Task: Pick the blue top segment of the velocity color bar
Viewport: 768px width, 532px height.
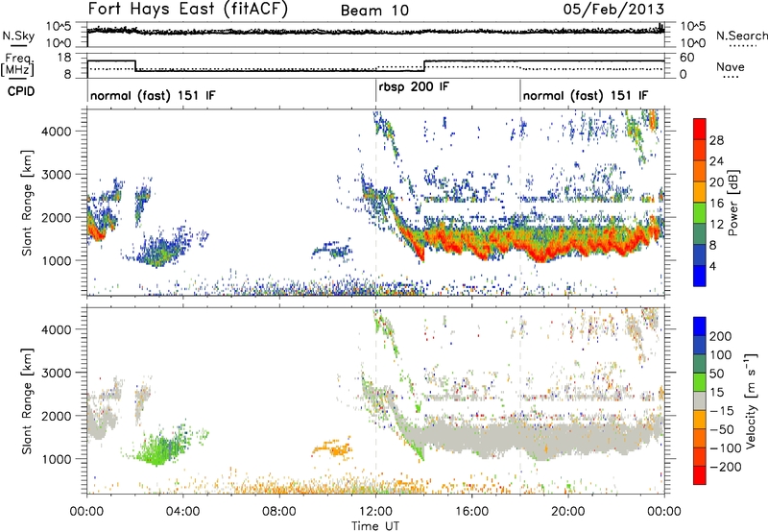Action: click(x=700, y=326)
